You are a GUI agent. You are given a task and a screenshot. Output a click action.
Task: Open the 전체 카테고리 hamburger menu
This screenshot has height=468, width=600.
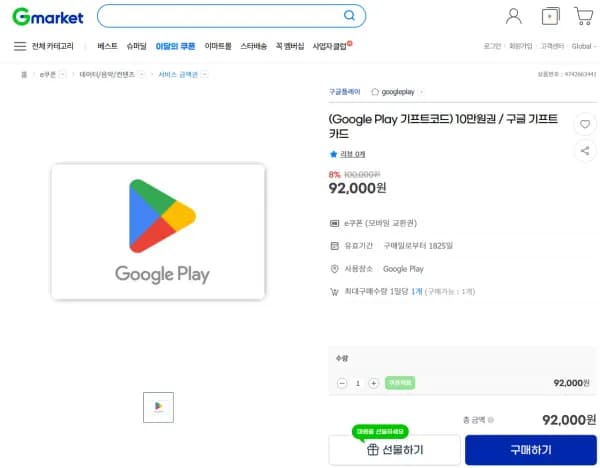pyautogui.click(x=20, y=46)
